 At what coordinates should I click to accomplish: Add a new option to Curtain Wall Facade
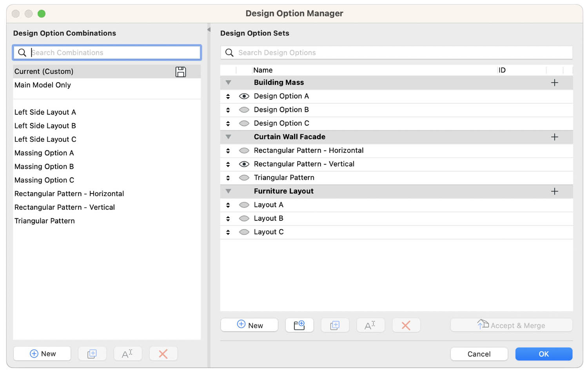tap(555, 137)
